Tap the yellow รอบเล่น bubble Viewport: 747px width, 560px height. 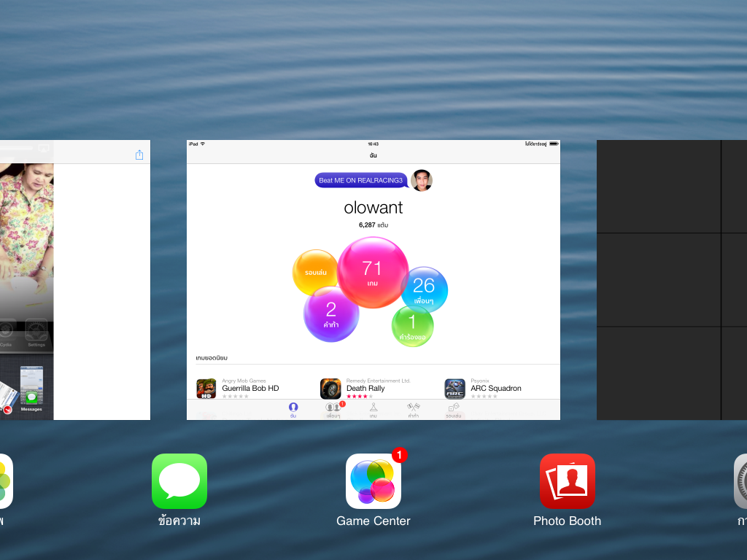click(x=315, y=273)
